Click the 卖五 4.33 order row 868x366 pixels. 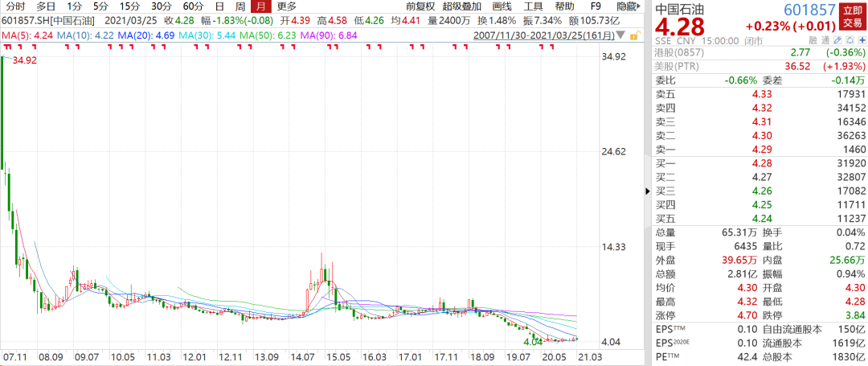[760, 93]
